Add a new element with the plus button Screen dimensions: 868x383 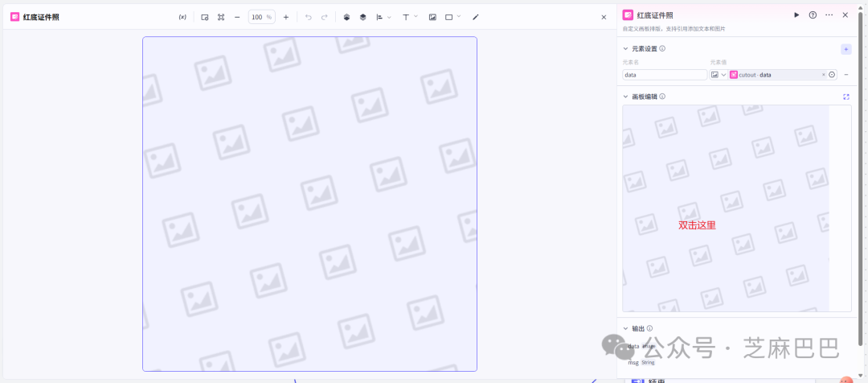pos(845,49)
